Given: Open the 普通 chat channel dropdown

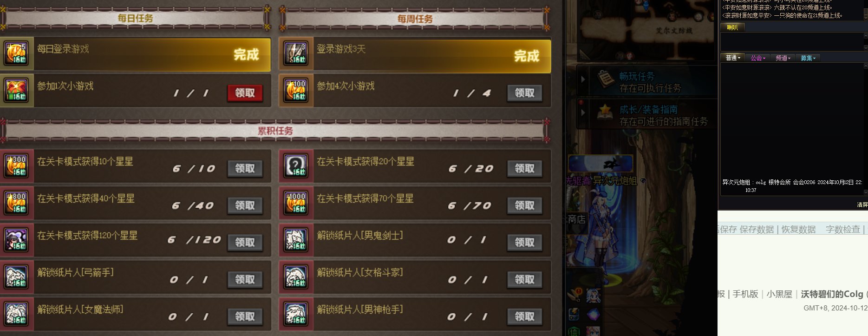Looking at the screenshot, I should [x=733, y=58].
